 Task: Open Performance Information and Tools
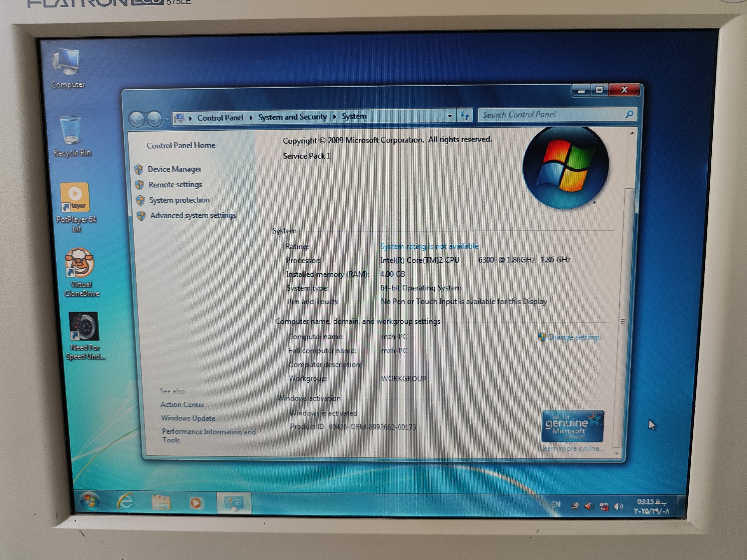[x=209, y=436]
